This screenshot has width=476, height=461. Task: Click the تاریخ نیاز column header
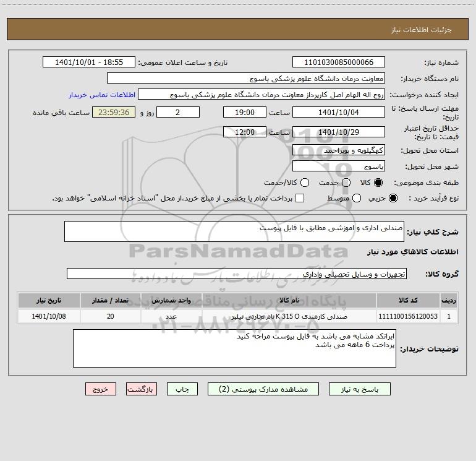[x=49, y=300]
